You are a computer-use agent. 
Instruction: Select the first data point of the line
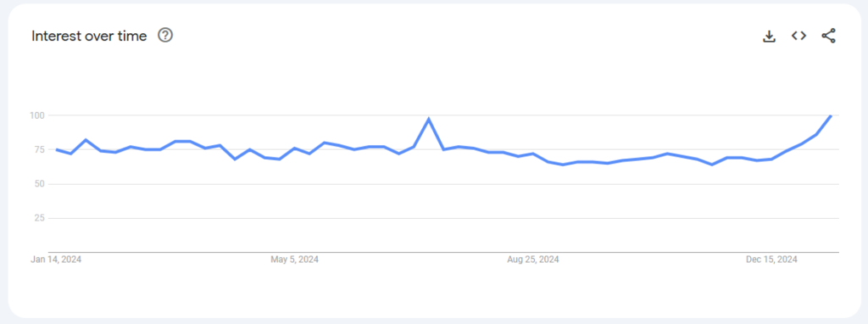coord(57,149)
